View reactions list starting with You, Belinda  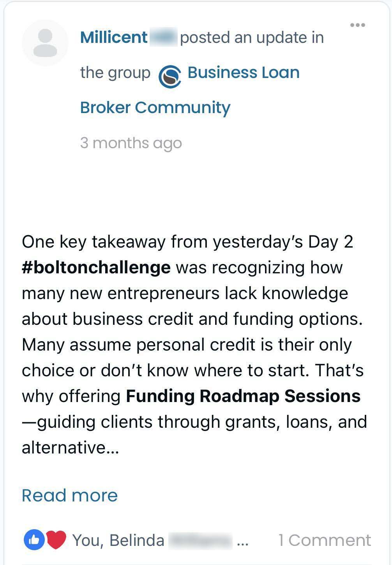118,540
